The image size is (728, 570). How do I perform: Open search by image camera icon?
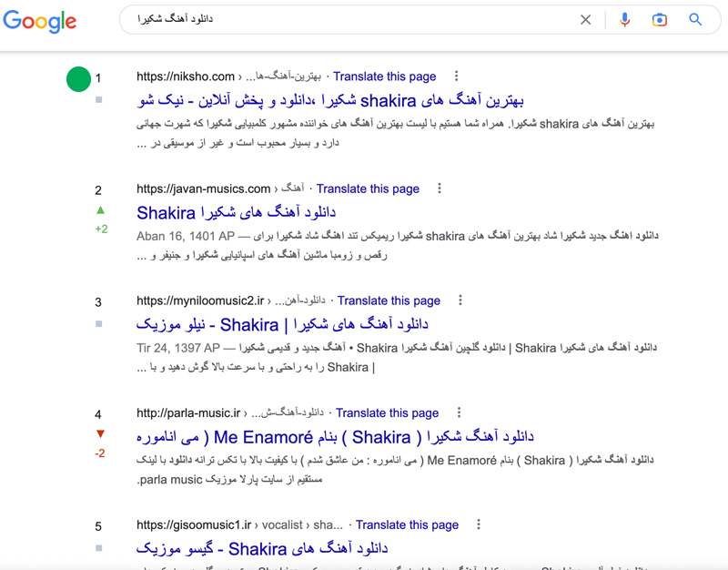pos(659,19)
